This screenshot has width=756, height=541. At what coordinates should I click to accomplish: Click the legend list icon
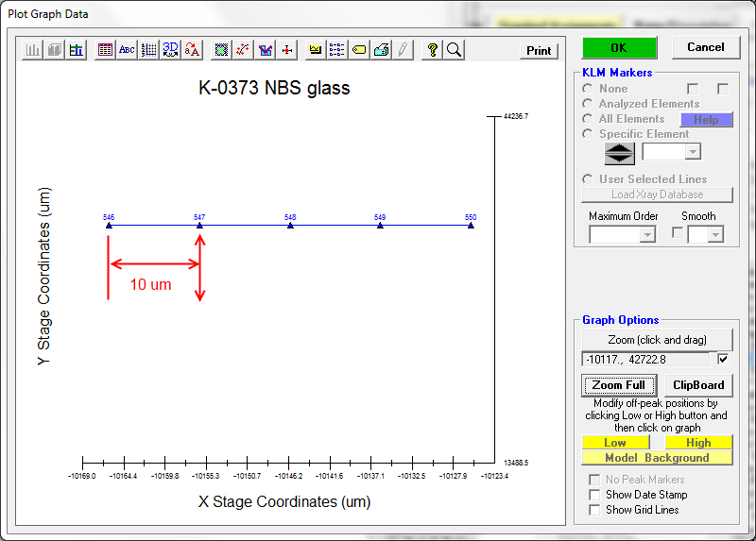[x=337, y=50]
